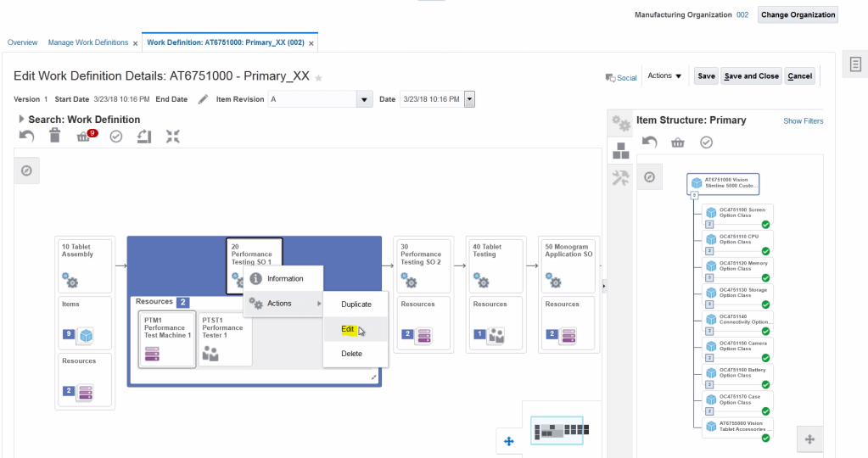Switch to Manage Work Definitions tab
The height and width of the screenshot is (458, 868).
(88, 42)
